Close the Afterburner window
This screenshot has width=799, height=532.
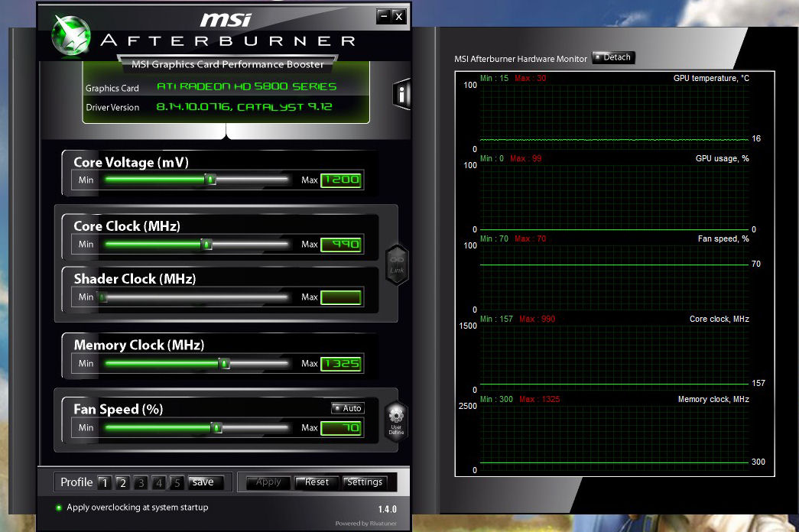tap(399, 16)
